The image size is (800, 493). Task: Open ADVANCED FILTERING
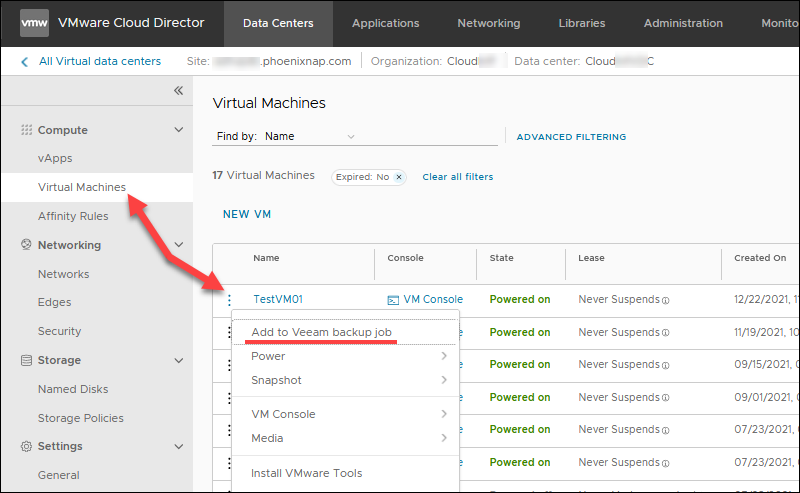click(571, 137)
